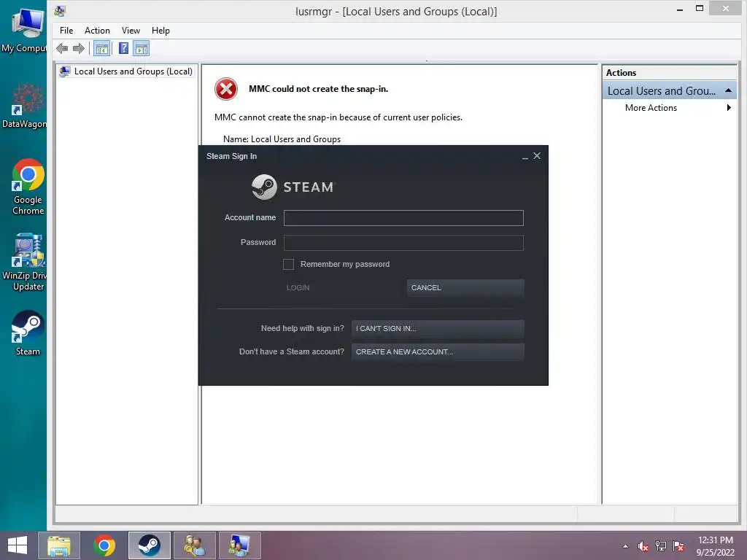Focus the Account name field
The height and width of the screenshot is (560, 747).
point(403,218)
